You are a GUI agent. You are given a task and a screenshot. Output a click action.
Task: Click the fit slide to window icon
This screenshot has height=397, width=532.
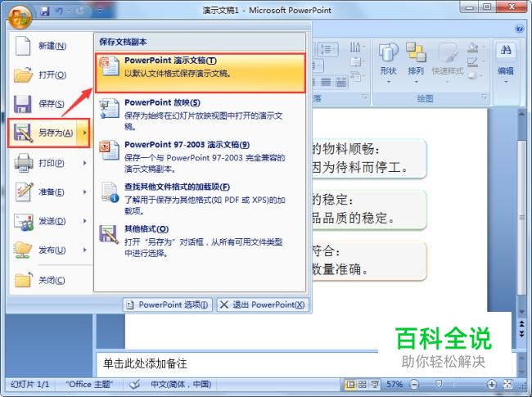[x=508, y=385]
